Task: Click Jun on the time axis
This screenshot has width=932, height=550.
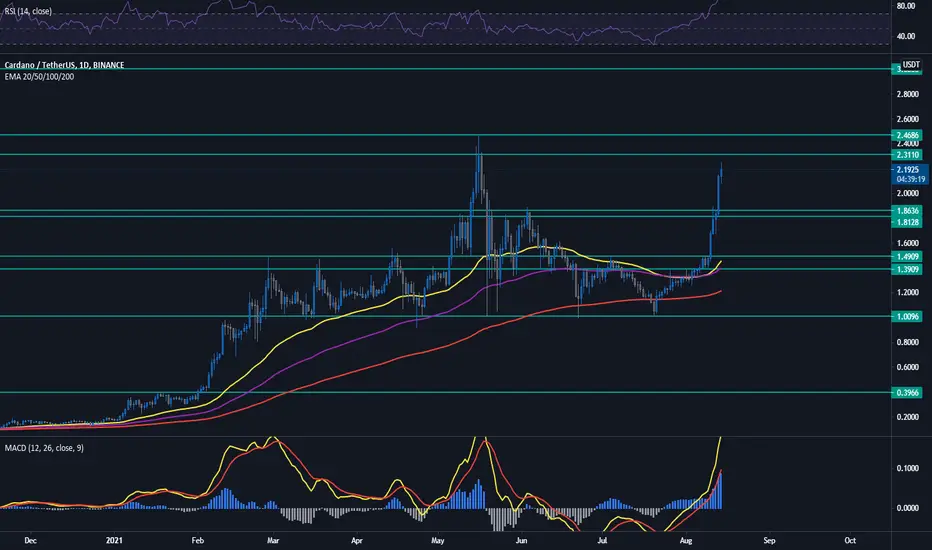Action: pyautogui.click(x=521, y=540)
